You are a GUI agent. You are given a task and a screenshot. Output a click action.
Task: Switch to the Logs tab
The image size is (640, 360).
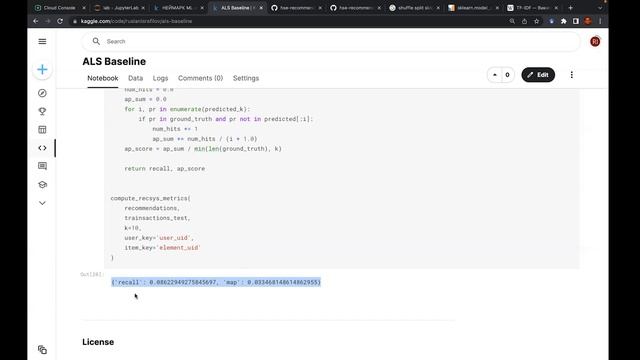coord(160,78)
